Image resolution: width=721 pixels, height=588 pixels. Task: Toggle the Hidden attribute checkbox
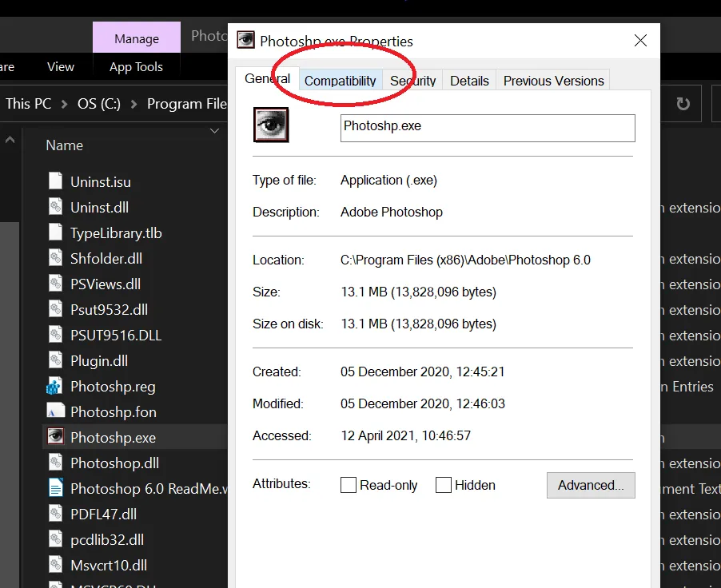click(x=444, y=485)
